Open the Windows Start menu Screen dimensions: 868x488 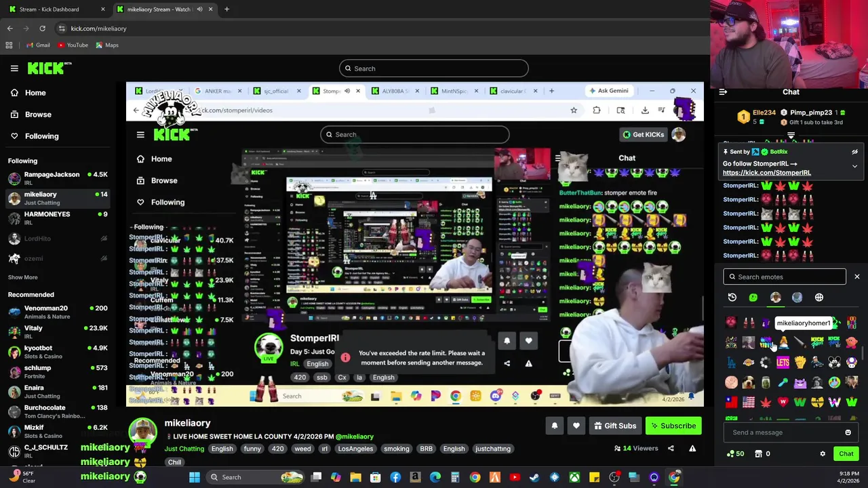click(x=195, y=477)
